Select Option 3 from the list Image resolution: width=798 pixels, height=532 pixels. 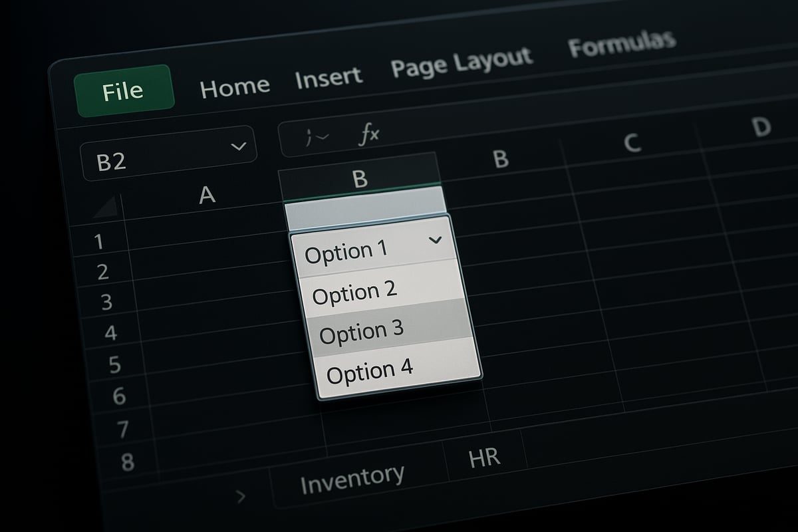[x=362, y=331]
